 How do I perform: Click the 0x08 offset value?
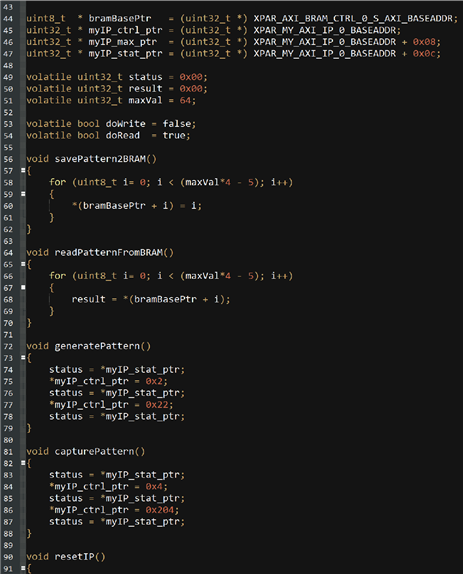424,42
